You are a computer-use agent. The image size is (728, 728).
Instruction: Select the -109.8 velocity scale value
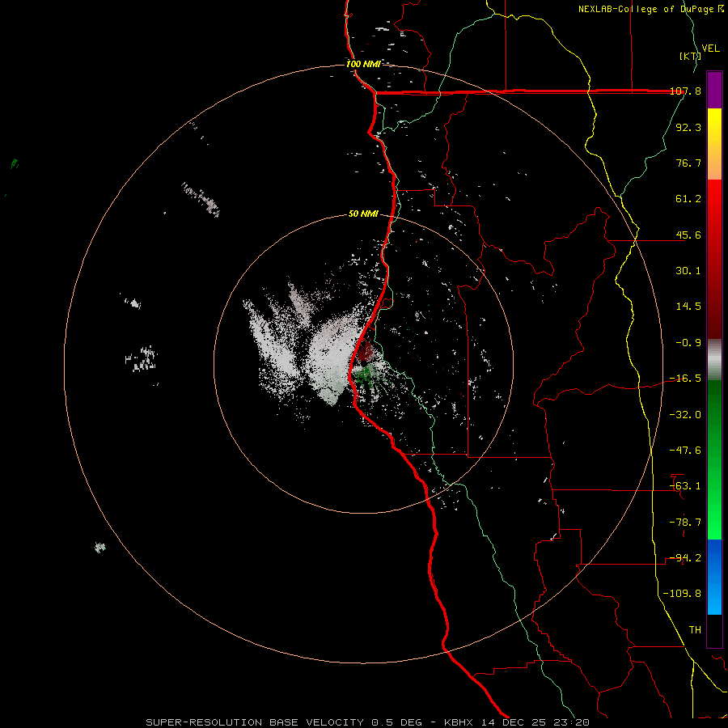pyautogui.click(x=683, y=594)
